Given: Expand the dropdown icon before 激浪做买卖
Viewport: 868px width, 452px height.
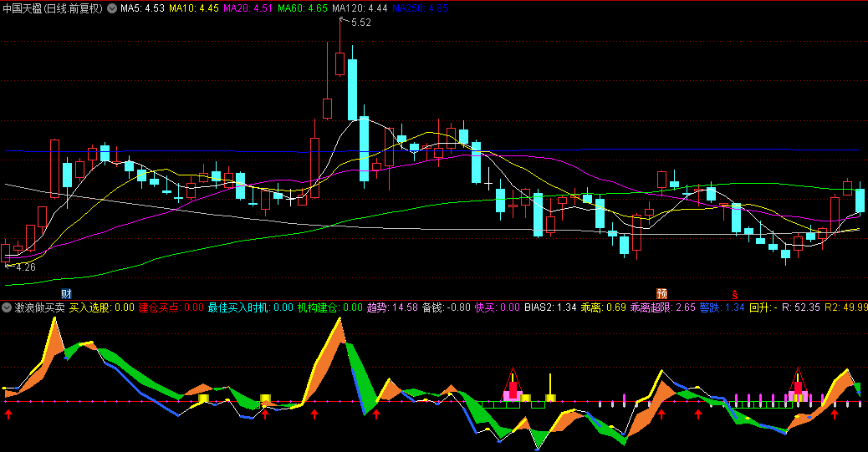Looking at the screenshot, I should pyautogui.click(x=7, y=307).
